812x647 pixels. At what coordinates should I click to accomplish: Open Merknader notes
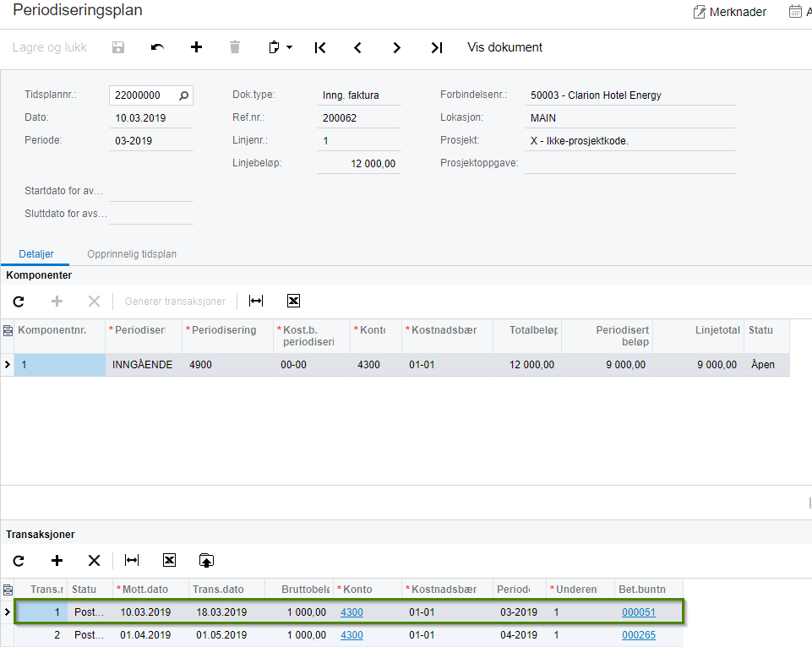730,12
